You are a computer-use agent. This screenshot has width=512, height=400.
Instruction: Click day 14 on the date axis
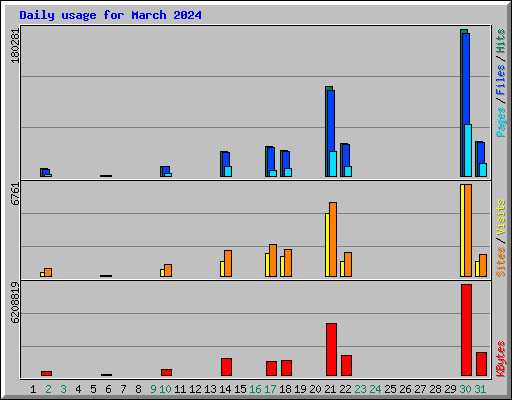[x=225, y=389]
